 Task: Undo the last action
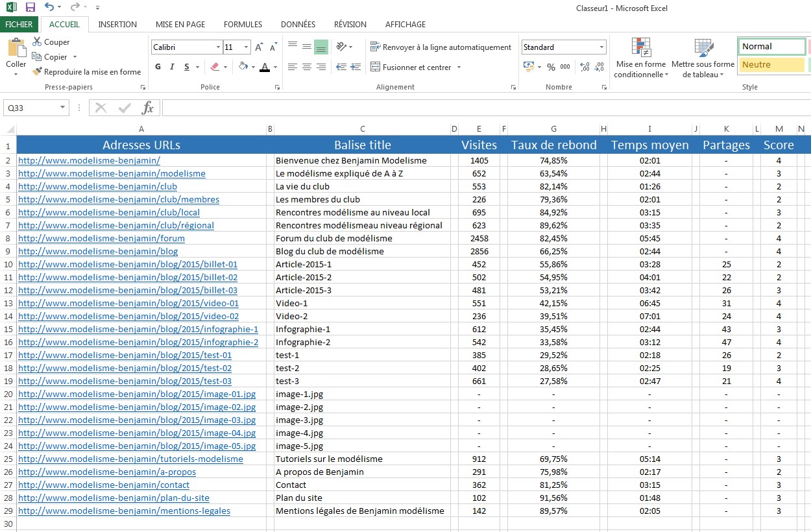pos(49,8)
